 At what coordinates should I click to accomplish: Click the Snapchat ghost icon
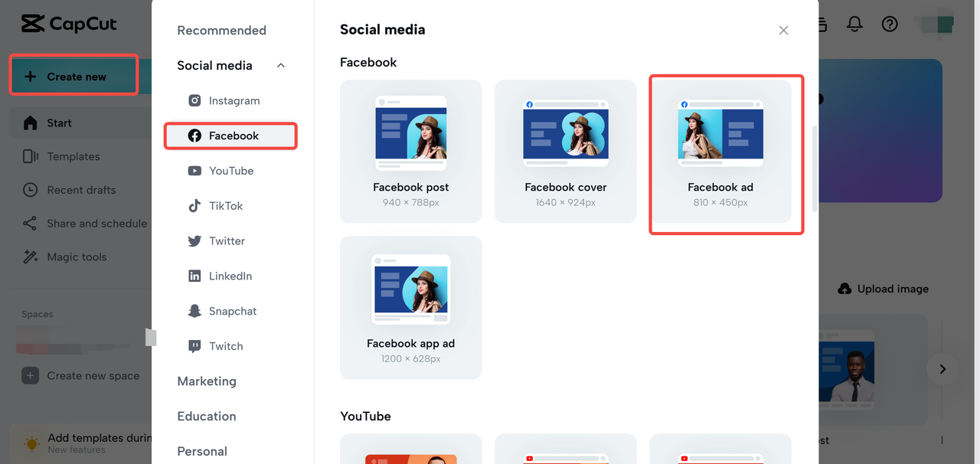194,311
